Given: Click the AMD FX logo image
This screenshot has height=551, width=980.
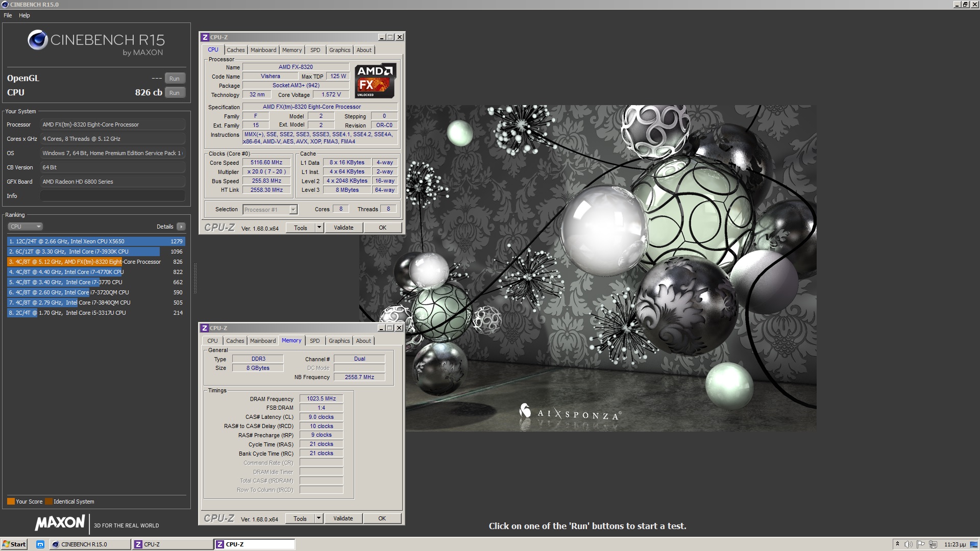Looking at the screenshot, I should click(x=376, y=81).
